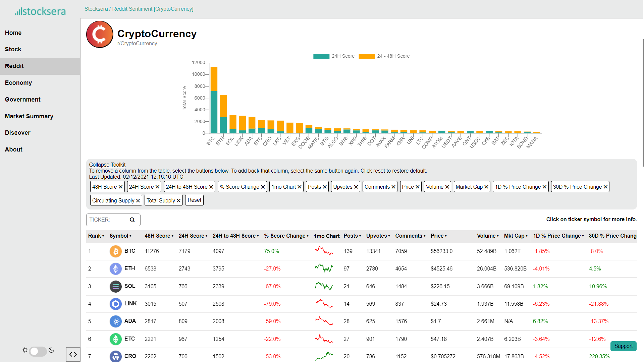Toggle the Market Cap column button

point(472,187)
